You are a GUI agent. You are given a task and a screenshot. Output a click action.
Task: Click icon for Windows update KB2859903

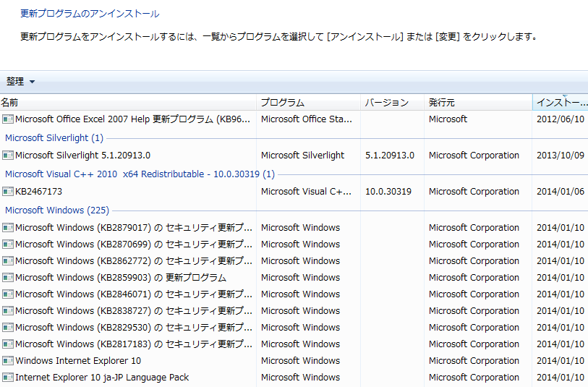pos(8,278)
